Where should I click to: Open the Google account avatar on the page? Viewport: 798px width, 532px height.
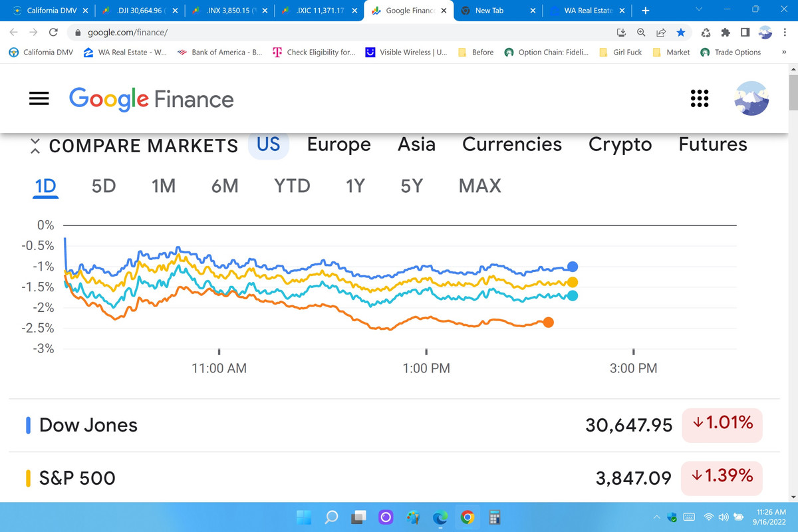[x=751, y=98]
